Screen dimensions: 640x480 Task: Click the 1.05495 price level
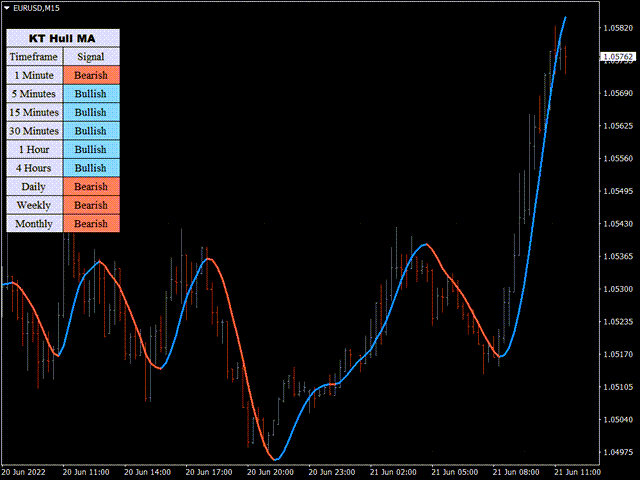618,191
